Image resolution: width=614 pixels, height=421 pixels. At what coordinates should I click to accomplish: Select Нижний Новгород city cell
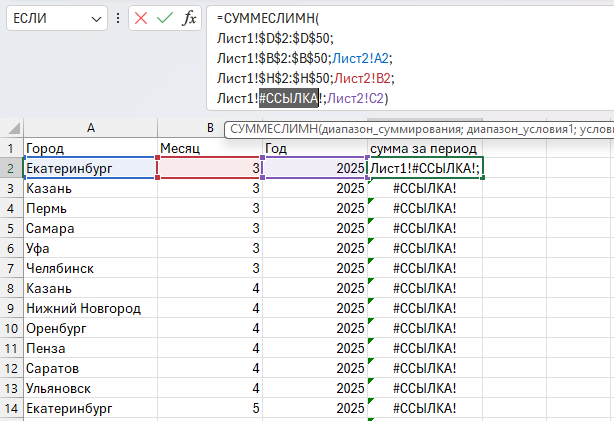tap(90, 308)
